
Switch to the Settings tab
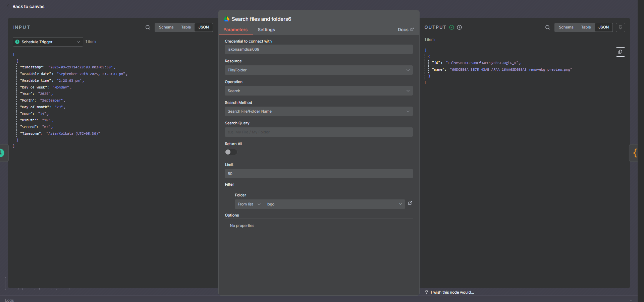coord(266,29)
